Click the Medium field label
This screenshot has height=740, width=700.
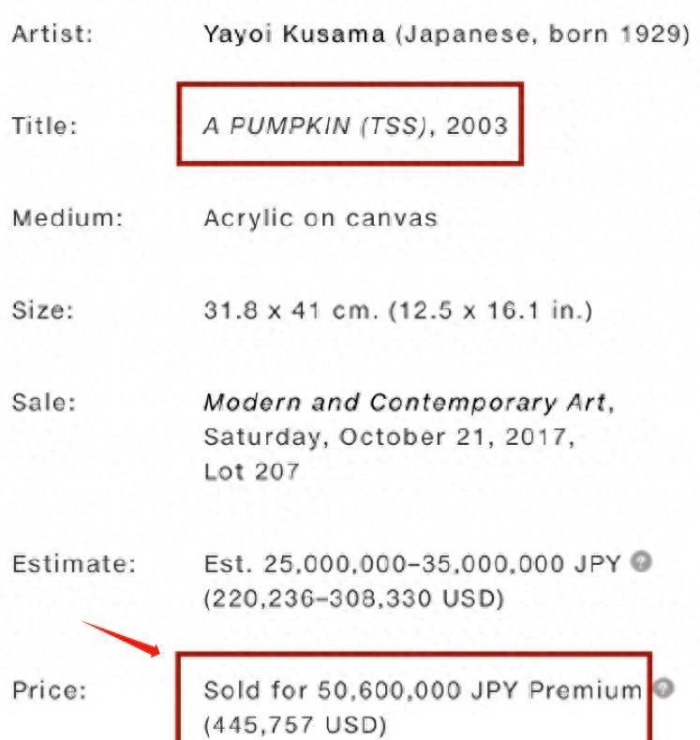67,218
